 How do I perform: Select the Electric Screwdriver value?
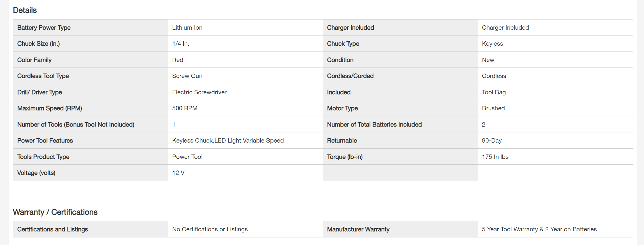tap(199, 92)
